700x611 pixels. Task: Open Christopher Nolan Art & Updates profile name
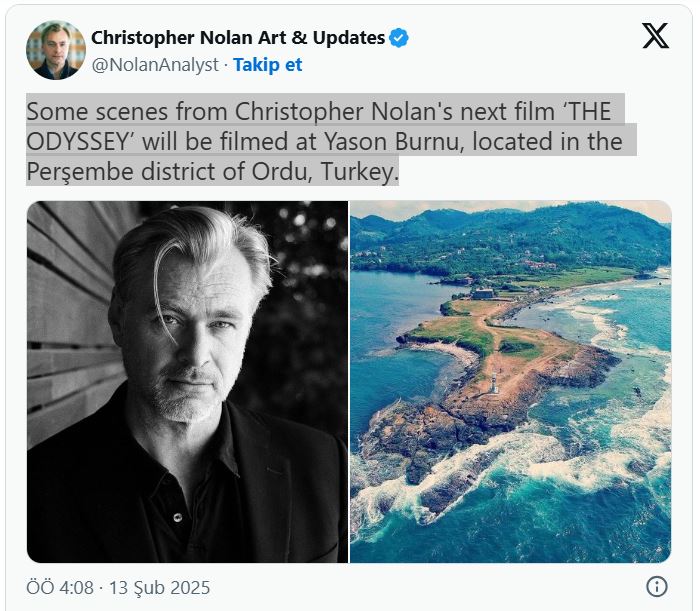coord(238,38)
